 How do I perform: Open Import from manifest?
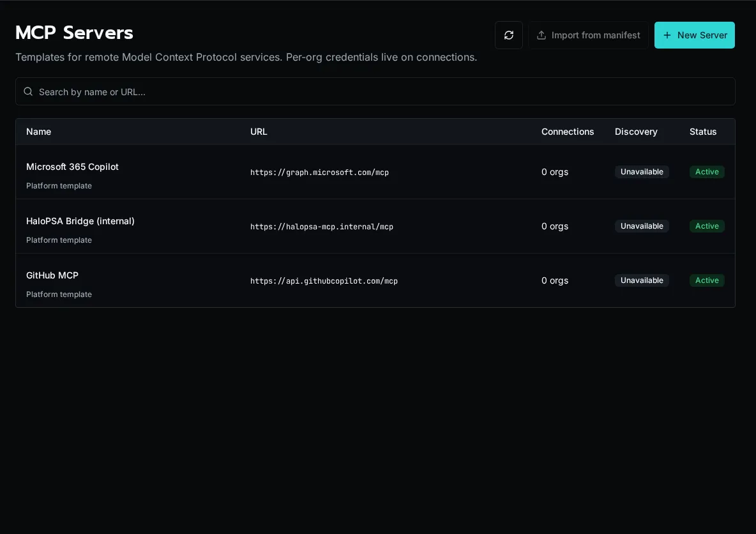coord(588,35)
